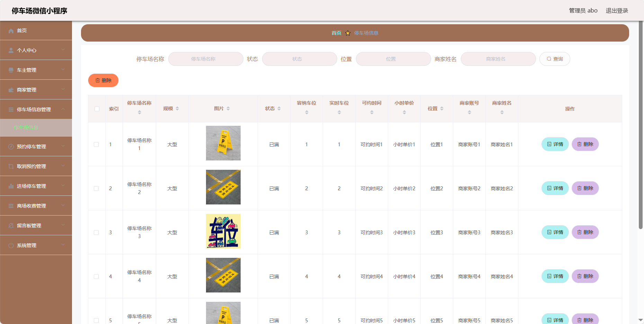Click the 首页 breadcrumb link
The height and width of the screenshot is (324, 644).
(336, 33)
